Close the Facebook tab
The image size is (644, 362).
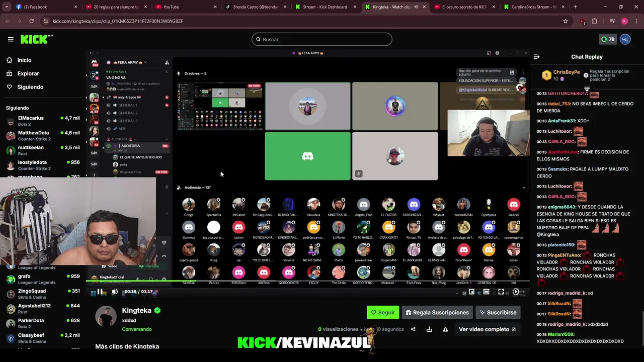click(x=76, y=7)
